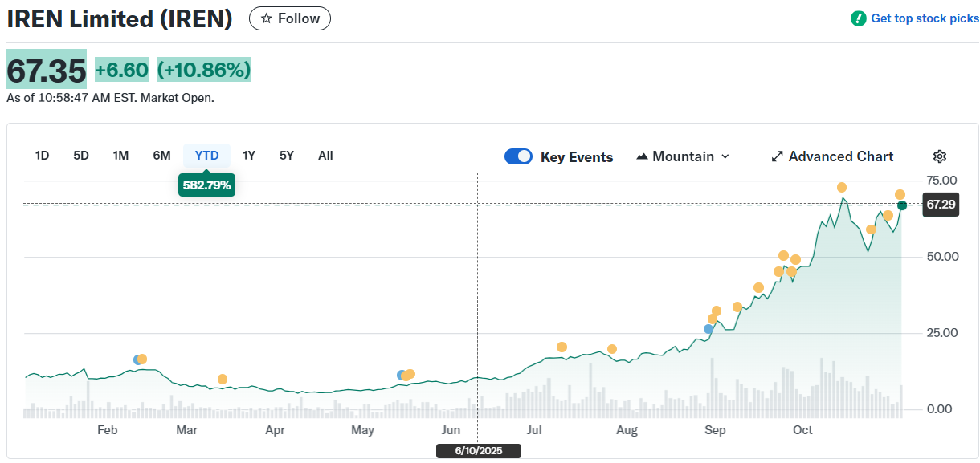This screenshot has height=463, width=980.
Task: Expand the Mountain chart type dropdown
Action: coord(683,156)
